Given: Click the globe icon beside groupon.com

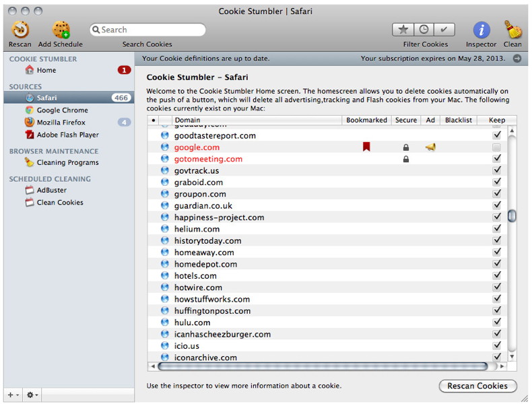Looking at the screenshot, I should (165, 194).
